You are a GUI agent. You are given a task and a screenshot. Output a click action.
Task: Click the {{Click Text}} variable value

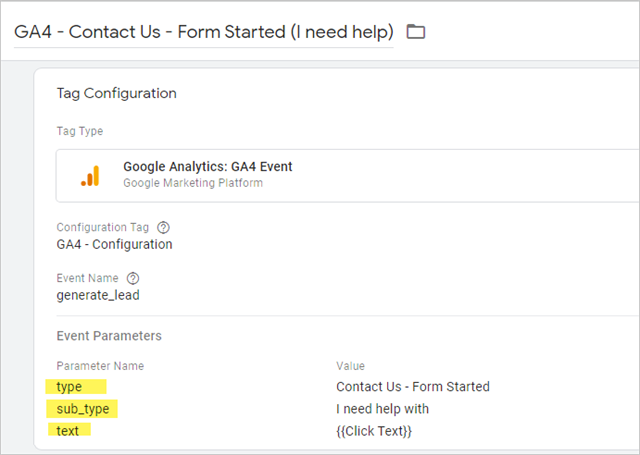[374, 431]
